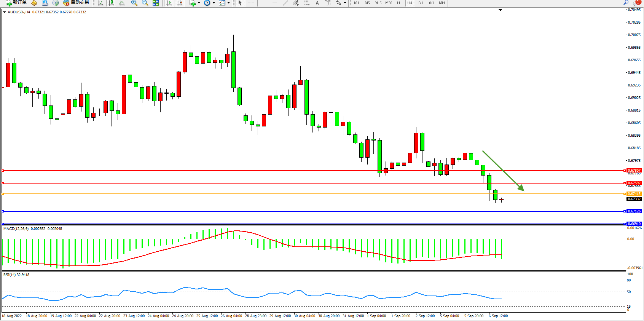This screenshot has width=644, height=321.
Task: Click the 0.67126 blue line price label
Action: point(634,211)
